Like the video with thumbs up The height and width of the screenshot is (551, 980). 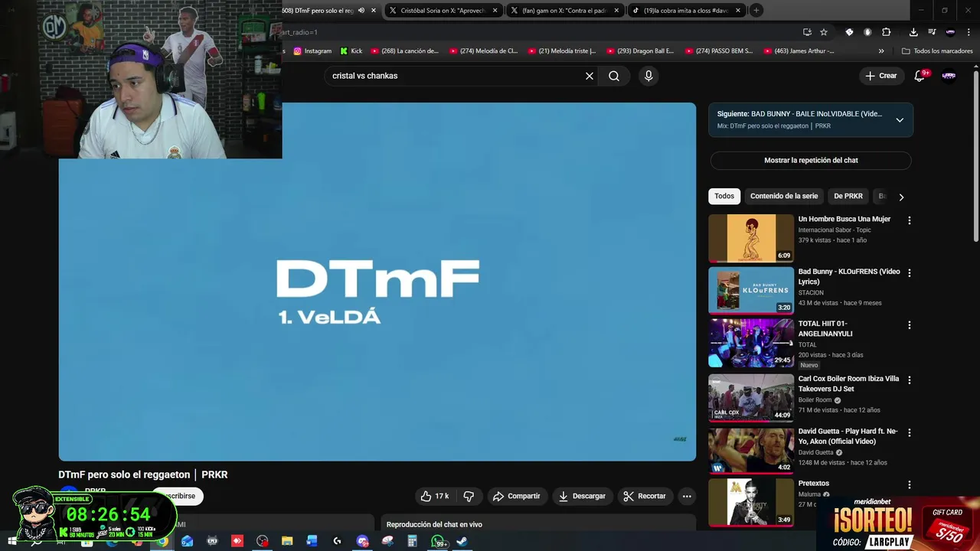434,496
